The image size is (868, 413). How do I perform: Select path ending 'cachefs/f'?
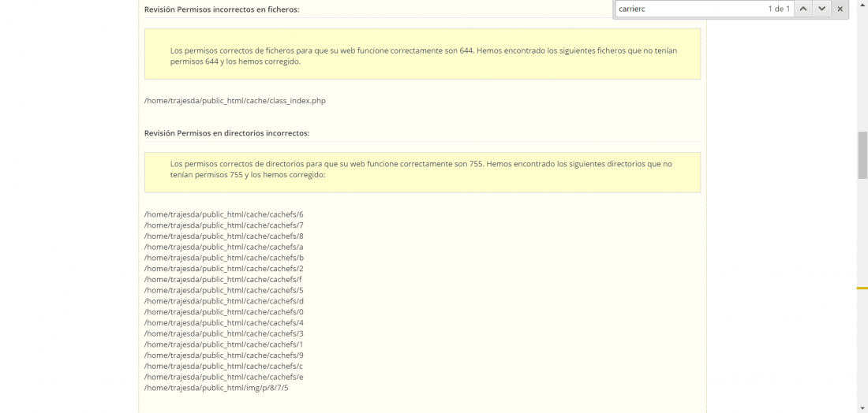tap(223, 279)
